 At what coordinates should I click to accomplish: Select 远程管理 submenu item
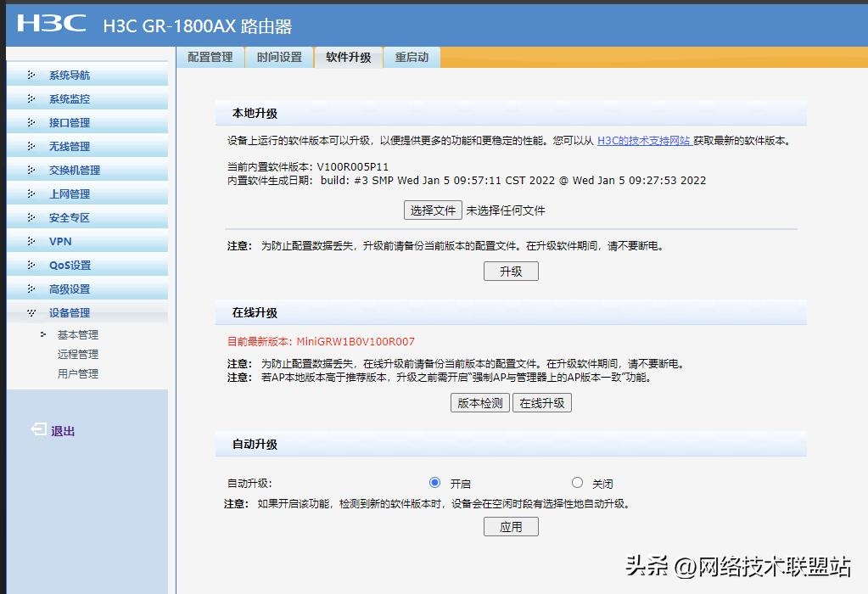(x=77, y=355)
